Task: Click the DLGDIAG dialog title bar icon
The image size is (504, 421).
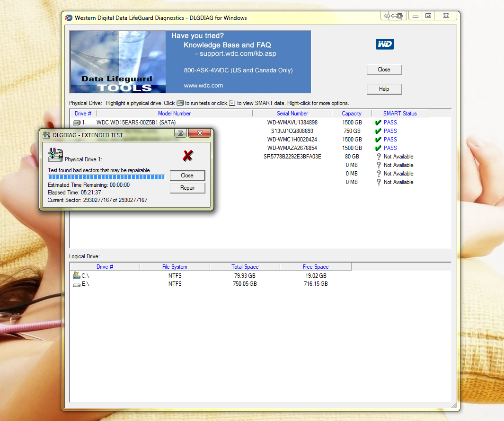Action: 46,135
